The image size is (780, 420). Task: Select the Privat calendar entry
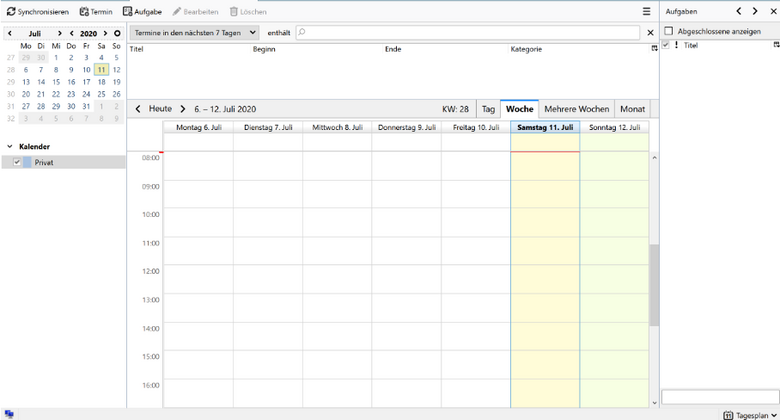[x=63, y=162]
